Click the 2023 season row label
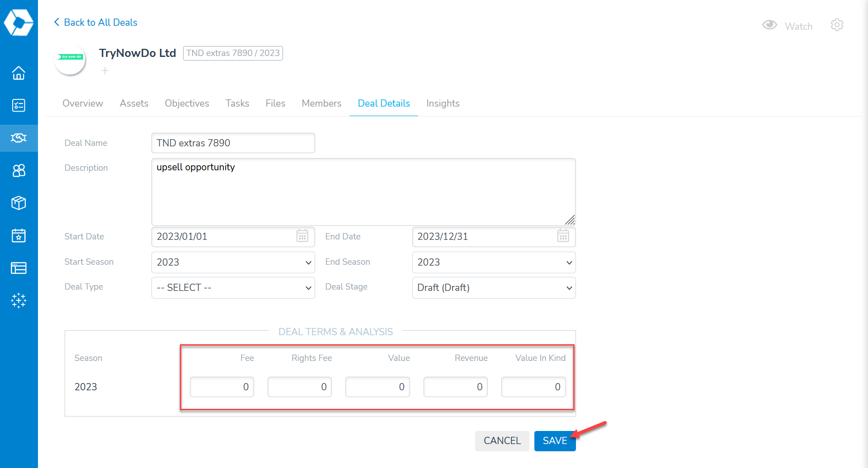This screenshot has height=468, width=868. coord(86,387)
